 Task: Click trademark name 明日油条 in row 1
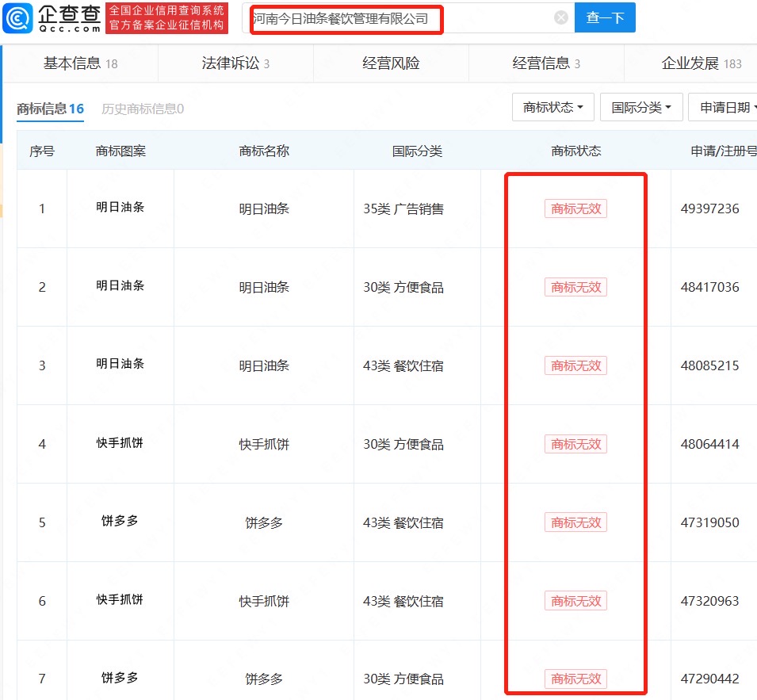tap(264, 208)
